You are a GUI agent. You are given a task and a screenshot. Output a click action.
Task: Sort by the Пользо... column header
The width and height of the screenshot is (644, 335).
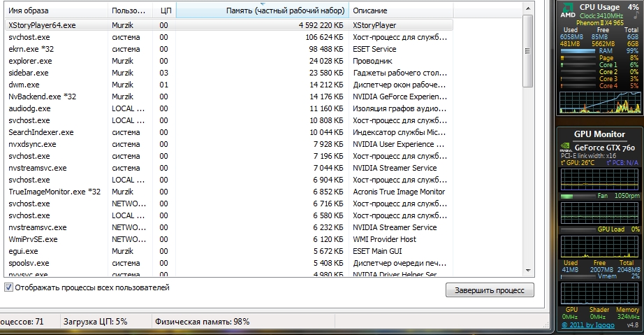pos(130,10)
